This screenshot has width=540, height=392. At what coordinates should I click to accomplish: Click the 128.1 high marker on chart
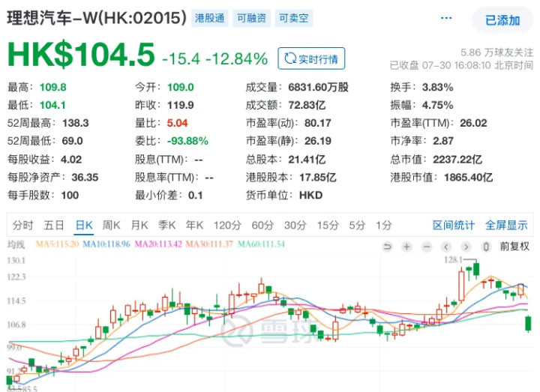coord(453,259)
